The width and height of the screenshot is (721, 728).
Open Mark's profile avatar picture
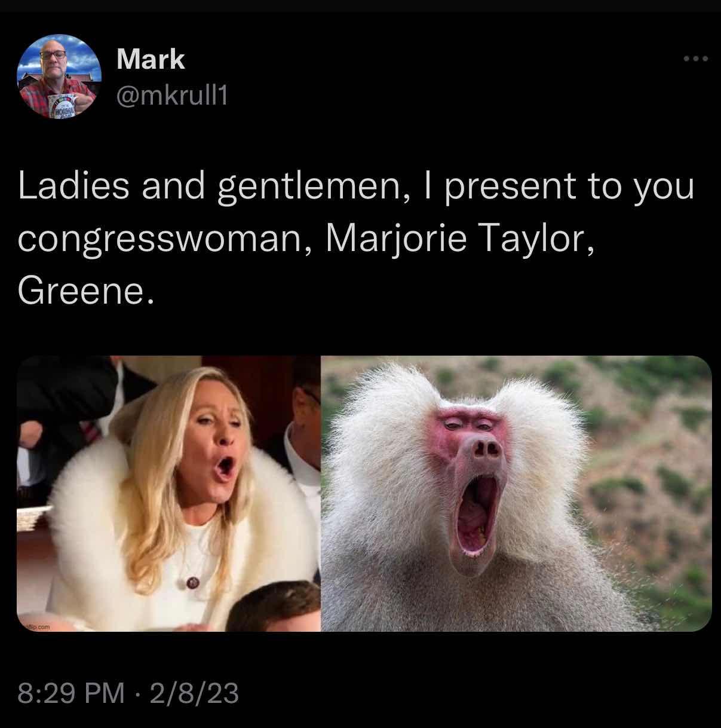60,77
